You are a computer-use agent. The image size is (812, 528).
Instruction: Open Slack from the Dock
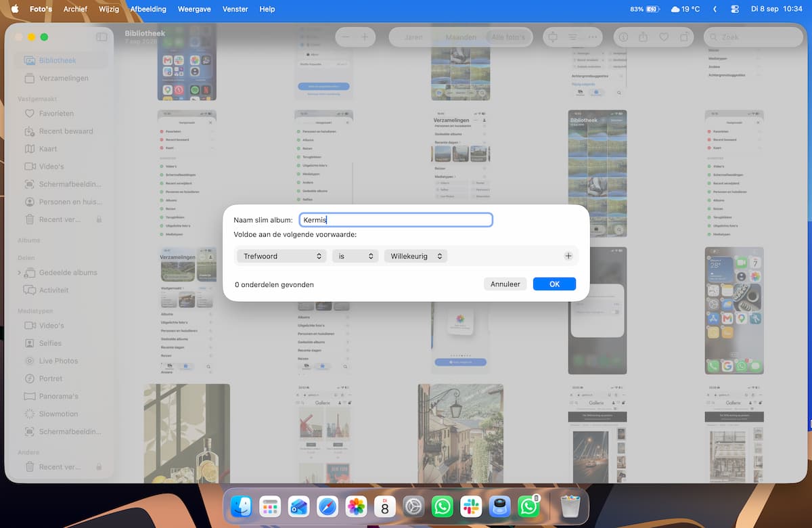470,506
